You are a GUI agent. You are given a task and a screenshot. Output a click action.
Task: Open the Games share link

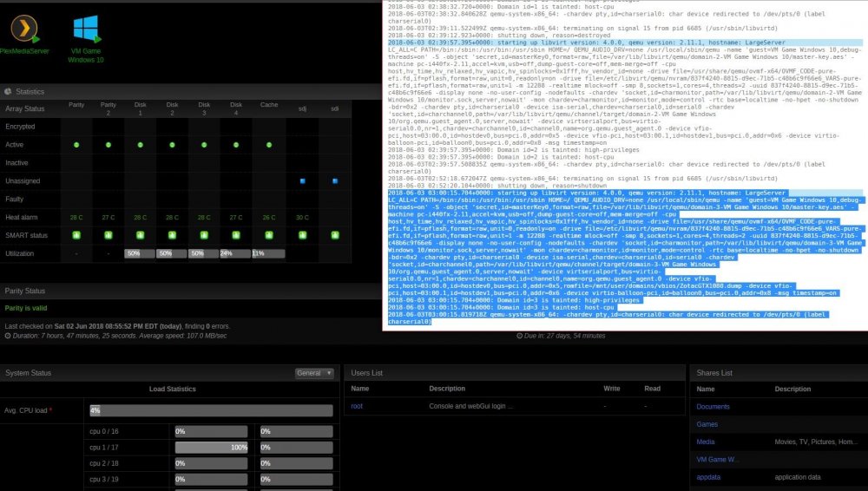tap(707, 424)
